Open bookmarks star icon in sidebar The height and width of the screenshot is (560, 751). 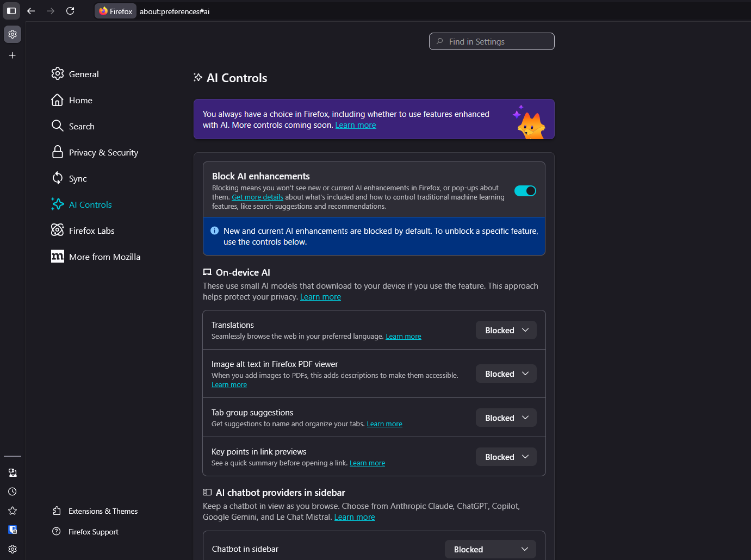[x=13, y=511]
